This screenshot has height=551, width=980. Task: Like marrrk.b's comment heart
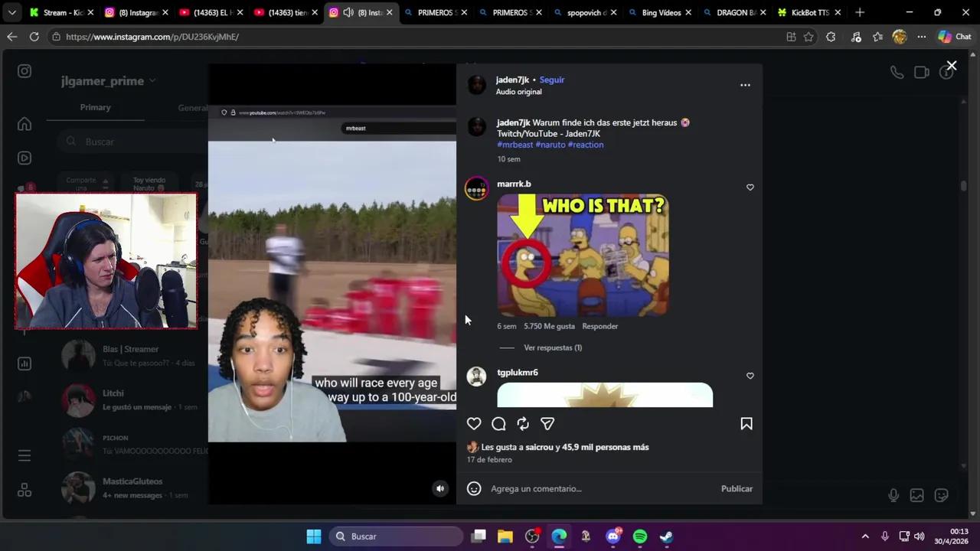(750, 187)
